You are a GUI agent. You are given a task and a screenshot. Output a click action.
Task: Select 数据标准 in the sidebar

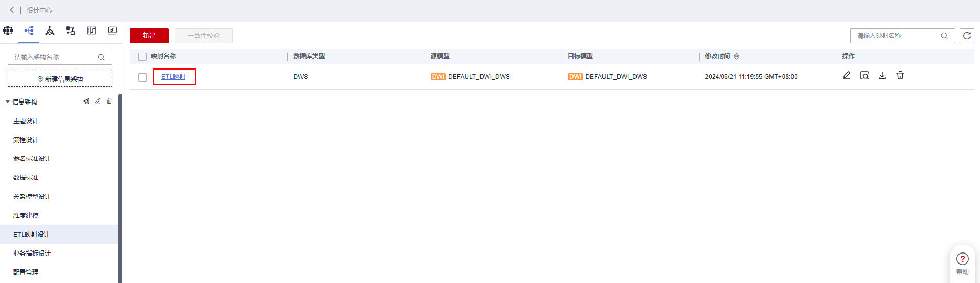pos(26,178)
